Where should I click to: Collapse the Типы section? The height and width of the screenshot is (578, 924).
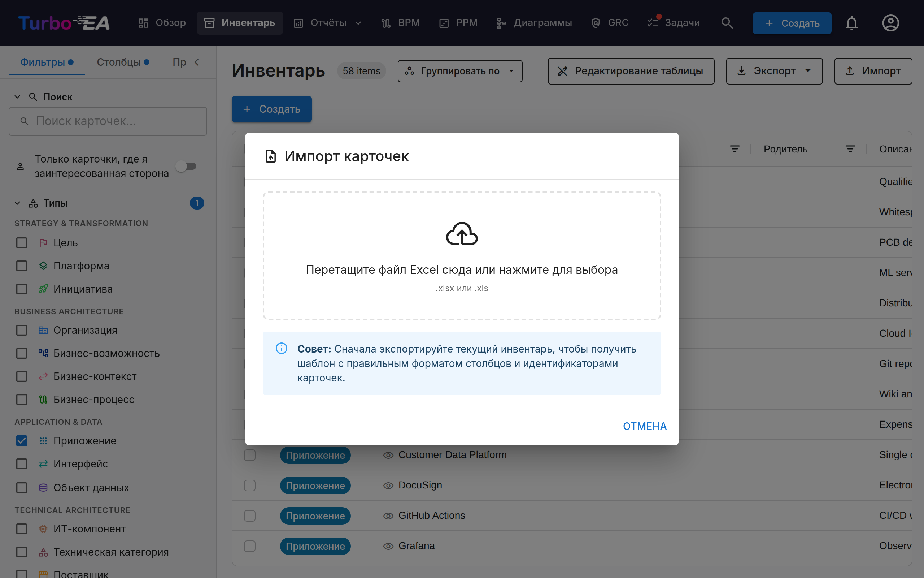[x=17, y=203]
